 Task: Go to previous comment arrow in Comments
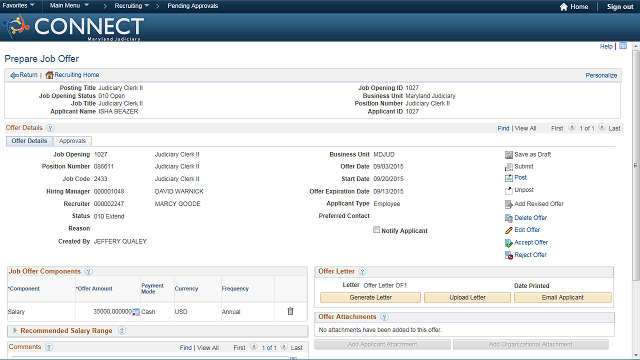[253, 347]
